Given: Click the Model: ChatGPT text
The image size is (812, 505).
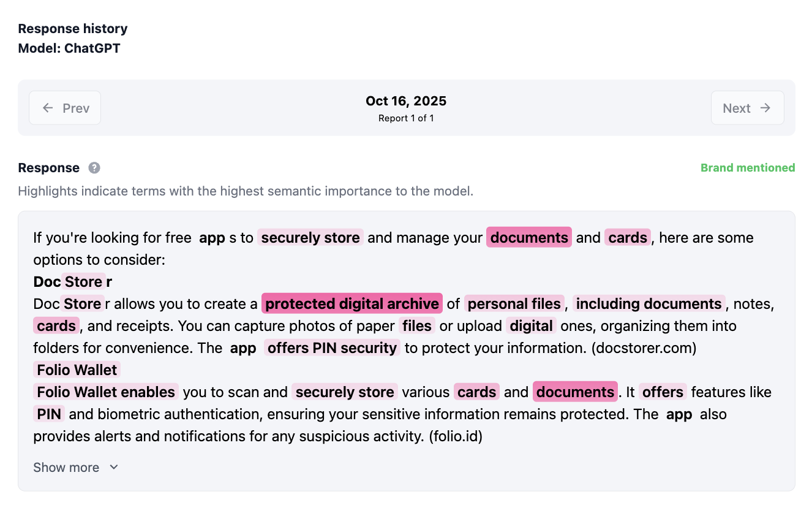Looking at the screenshot, I should tap(69, 48).
